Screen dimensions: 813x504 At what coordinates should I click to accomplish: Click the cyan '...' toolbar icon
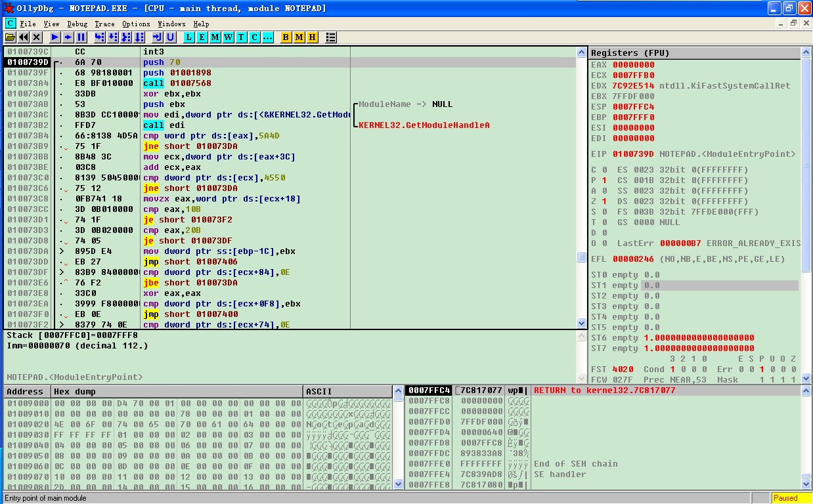(268, 37)
